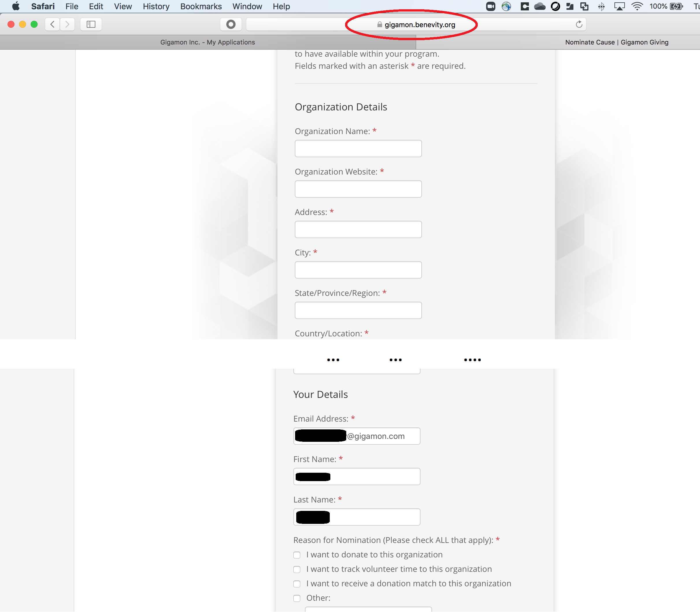Viewport: 700px width, 612px height.
Task: Switch to 'Nominate Cause | Gigamon Giving' tab
Action: (x=617, y=42)
